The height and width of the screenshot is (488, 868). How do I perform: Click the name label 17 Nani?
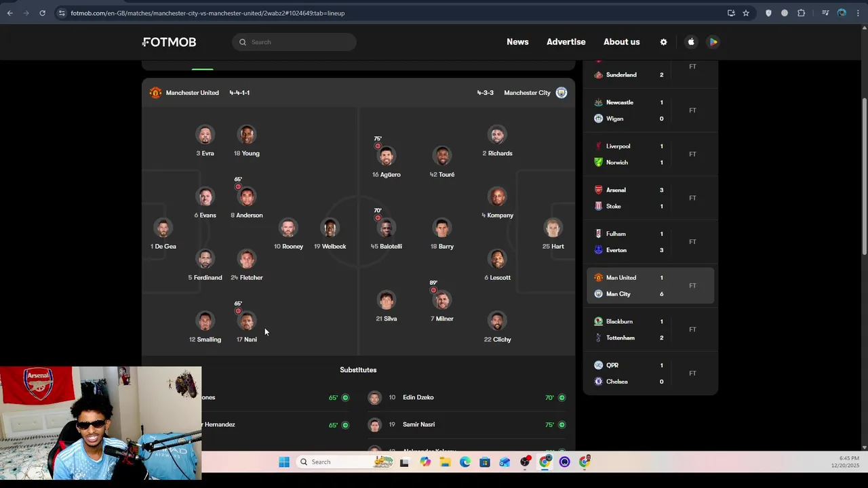pos(247,340)
